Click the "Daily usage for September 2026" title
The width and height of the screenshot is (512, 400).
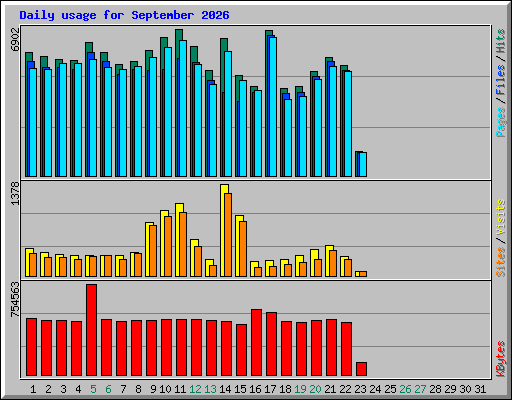coord(124,15)
